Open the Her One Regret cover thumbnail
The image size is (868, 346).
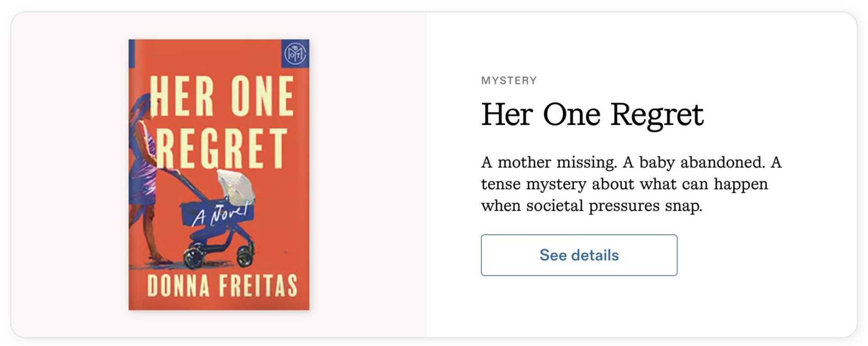tap(219, 174)
